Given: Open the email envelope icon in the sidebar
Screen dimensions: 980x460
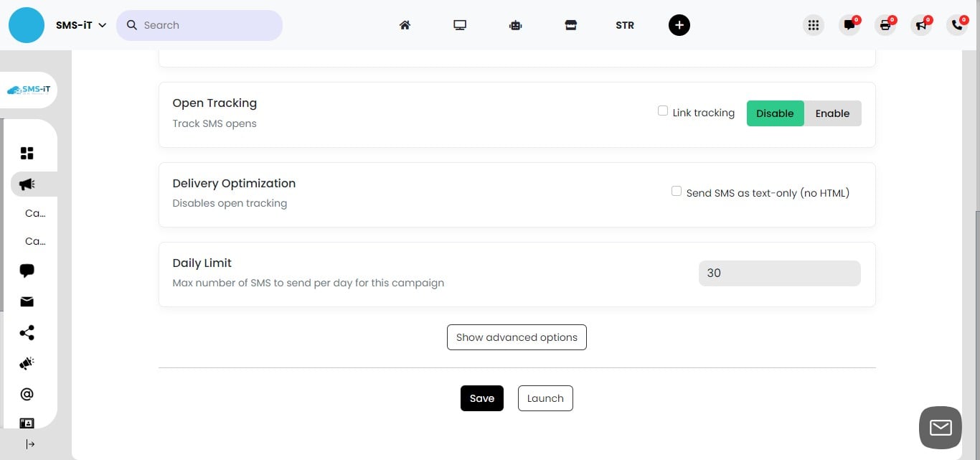Looking at the screenshot, I should click(27, 301).
